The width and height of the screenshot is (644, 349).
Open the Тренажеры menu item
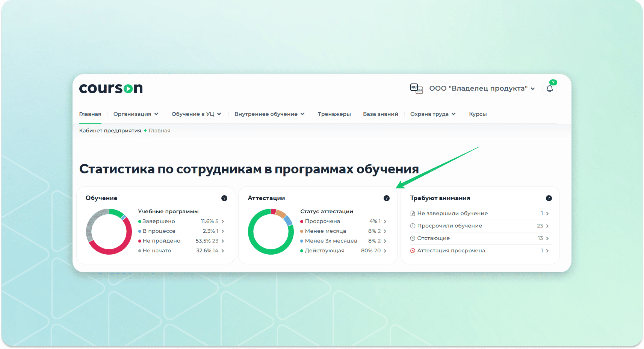334,114
